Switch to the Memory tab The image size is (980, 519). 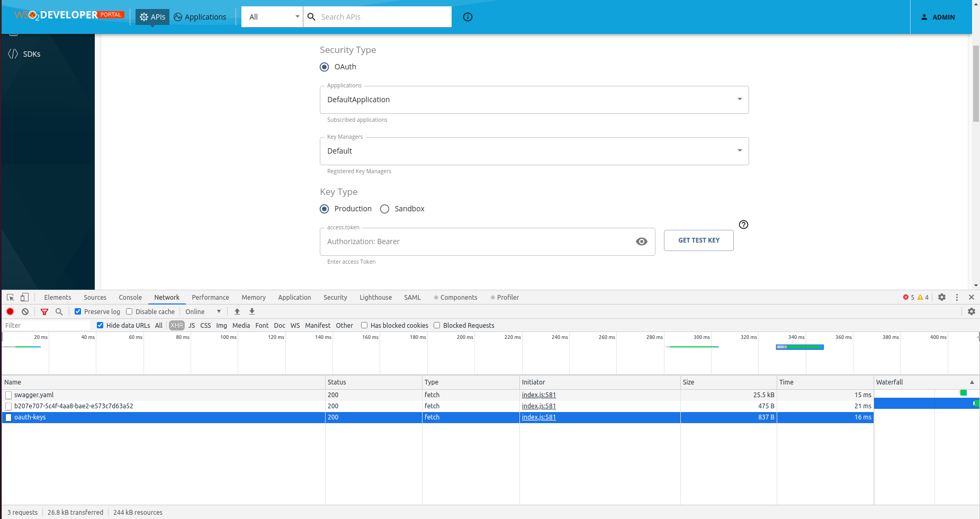point(254,298)
